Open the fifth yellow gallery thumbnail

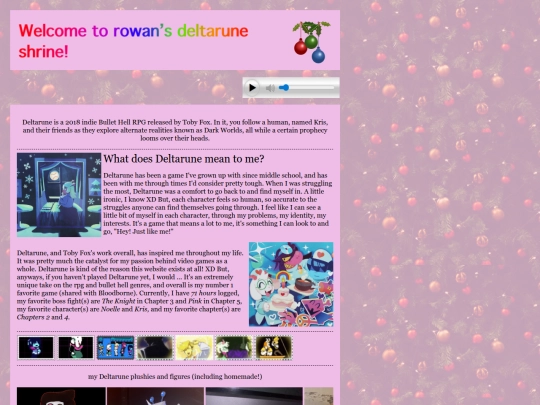tap(195, 348)
